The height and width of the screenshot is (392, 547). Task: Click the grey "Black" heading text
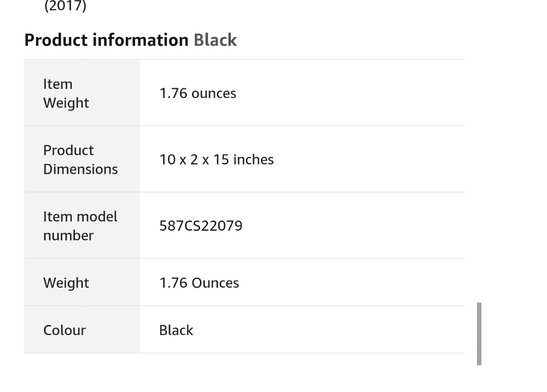[215, 40]
